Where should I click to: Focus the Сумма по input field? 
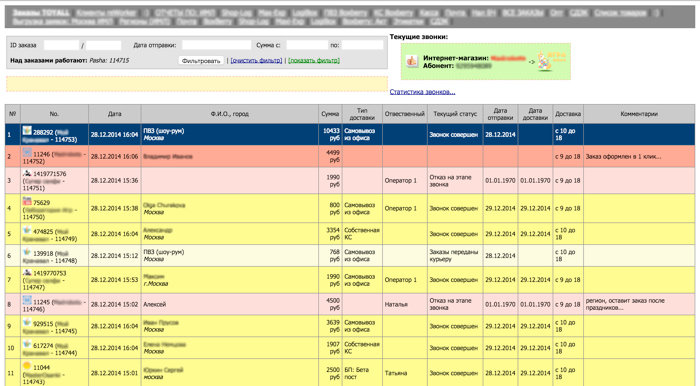click(362, 45)
